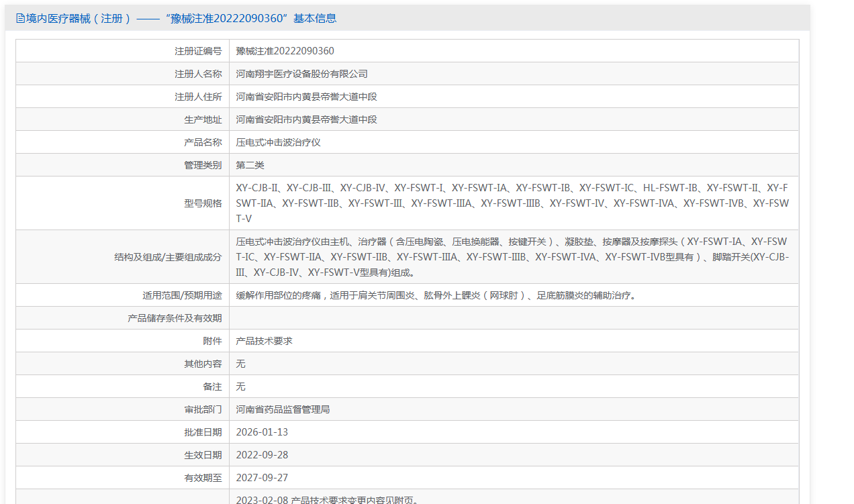The height and width of the screenshot is (504, 854).
Task: Select the label '产品储存条件及有效期'
Action: (175, 318)
